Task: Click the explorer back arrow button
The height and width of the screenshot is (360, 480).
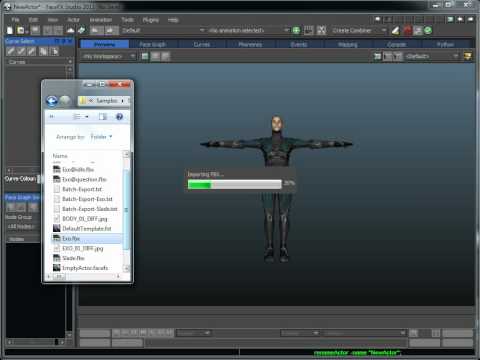Action: 52,101
